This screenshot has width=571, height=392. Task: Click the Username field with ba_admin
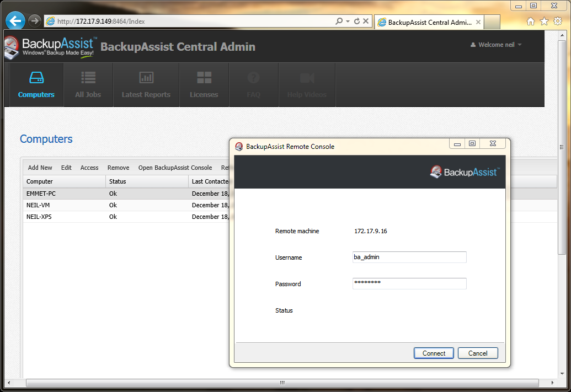[x=409, y=257]
